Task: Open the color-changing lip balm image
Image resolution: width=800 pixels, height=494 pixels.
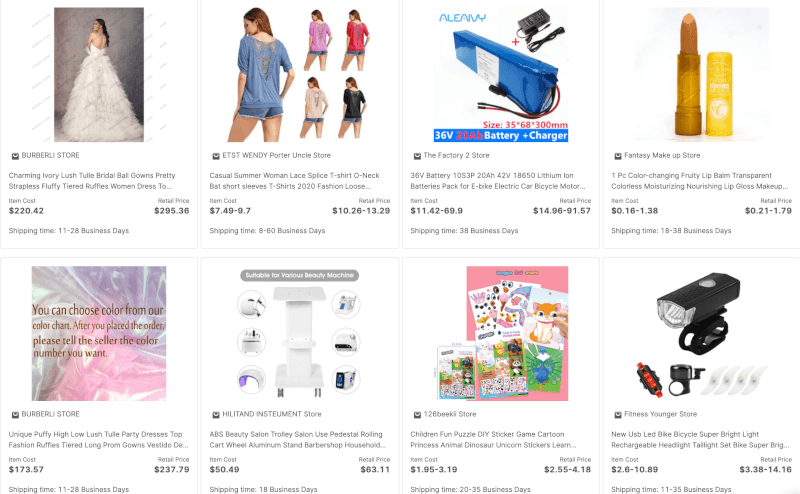Action: click(702, 75)
